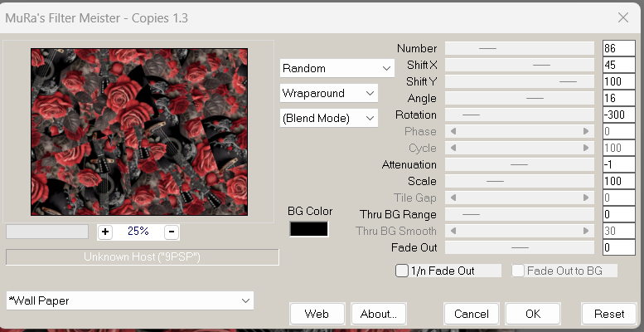Close the Copies 1.3 dialog

click(x=623, y=16)
